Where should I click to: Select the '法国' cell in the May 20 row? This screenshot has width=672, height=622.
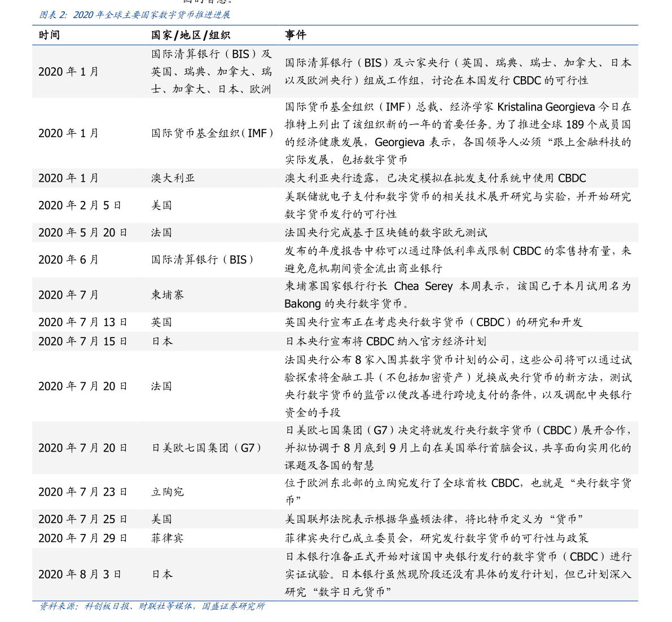point(161,233)
